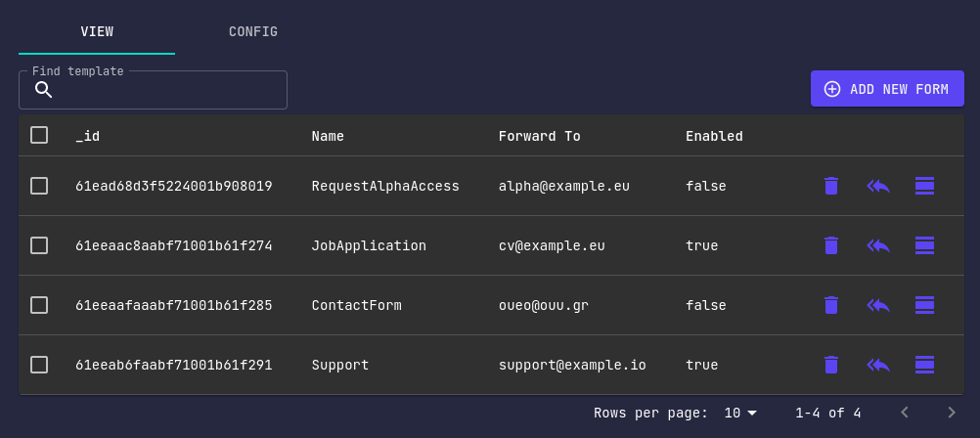
Task: Click the list icon in JobApplication row
Action: pos(924,245)
